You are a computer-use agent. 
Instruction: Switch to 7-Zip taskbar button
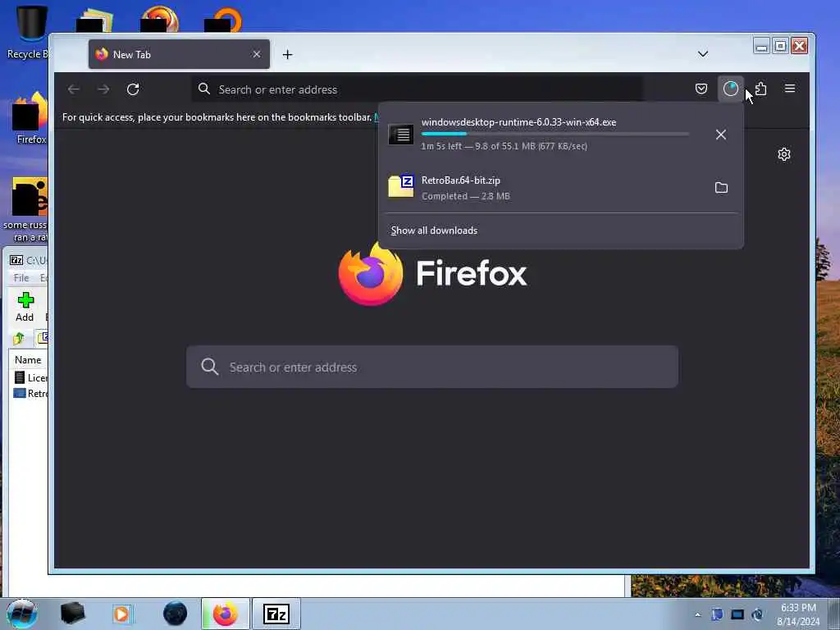pyautogui.click(x=276, y=614)
